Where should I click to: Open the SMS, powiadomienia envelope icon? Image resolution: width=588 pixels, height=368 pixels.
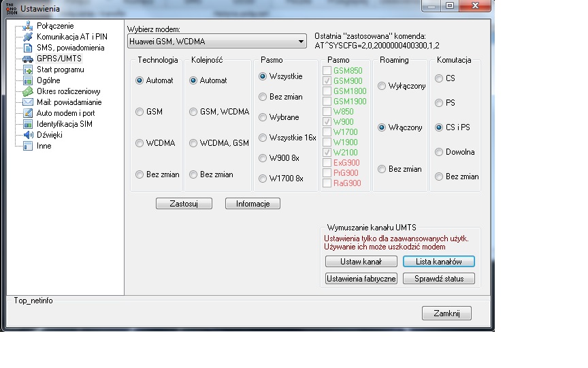(x=28, y=48)
